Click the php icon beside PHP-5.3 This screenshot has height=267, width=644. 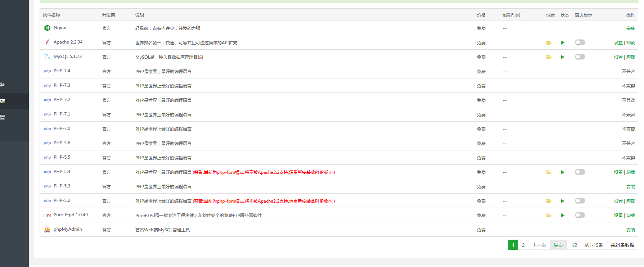pos(47,186)
